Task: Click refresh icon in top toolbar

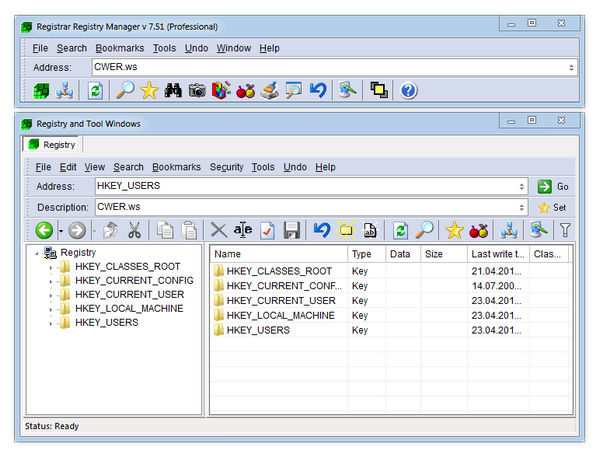Action: (x=95, y=91)
